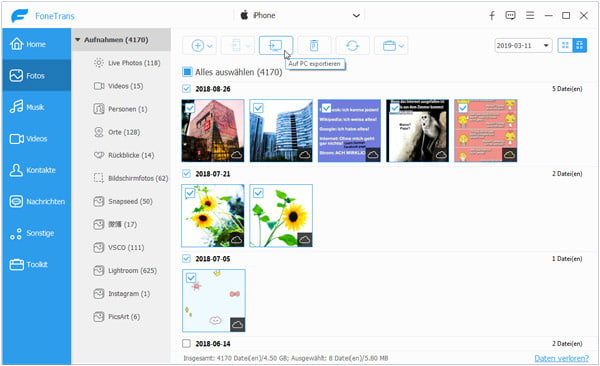Collapse the Aufnahmen (4170) tree

(x=78, y=40)
